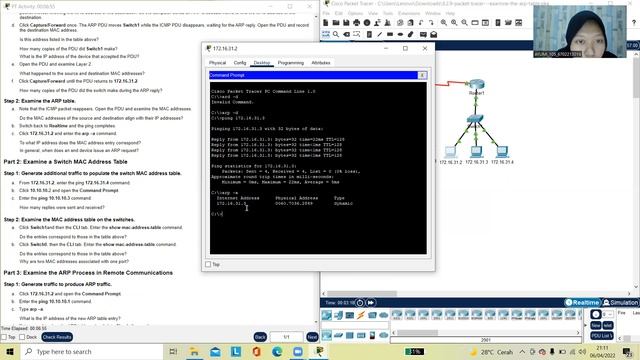
Task: Open the Extensions menu
Action: pos(409,13)
